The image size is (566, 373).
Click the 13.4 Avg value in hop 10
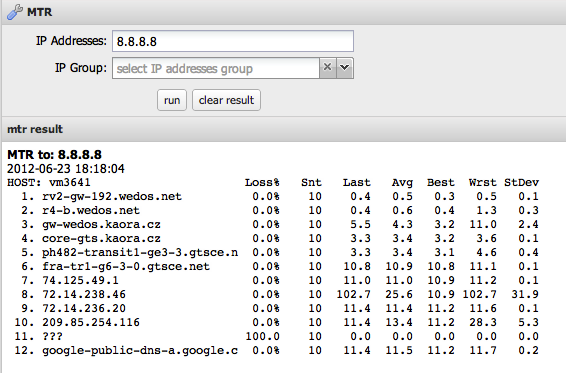399,322
